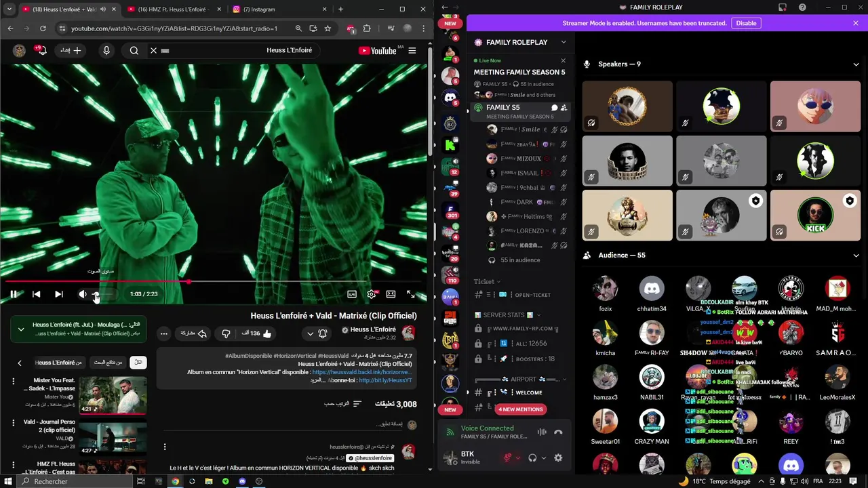
Task: Skip to the previous video in the player
Action: 37,294
